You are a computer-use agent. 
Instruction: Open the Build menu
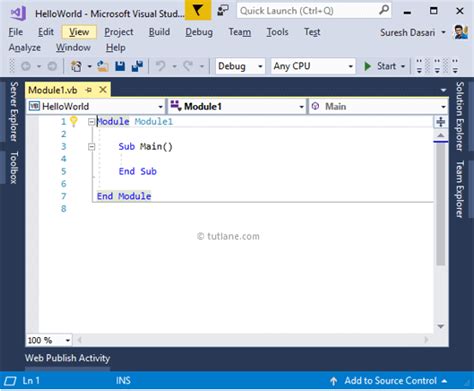click(159, 32)
